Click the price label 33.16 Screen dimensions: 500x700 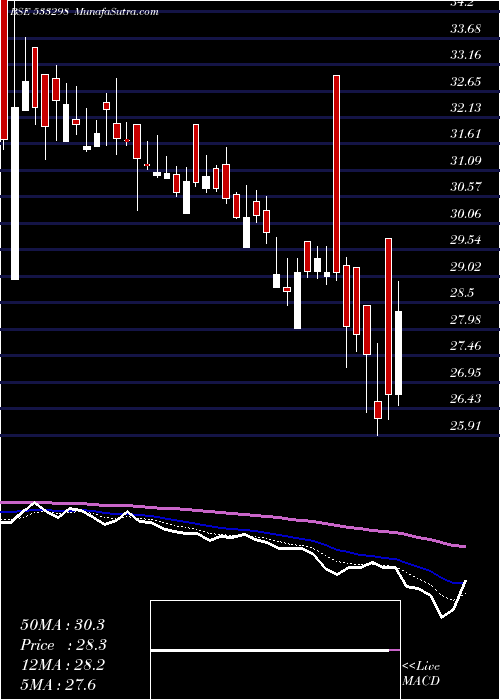(x=465, y=55)
